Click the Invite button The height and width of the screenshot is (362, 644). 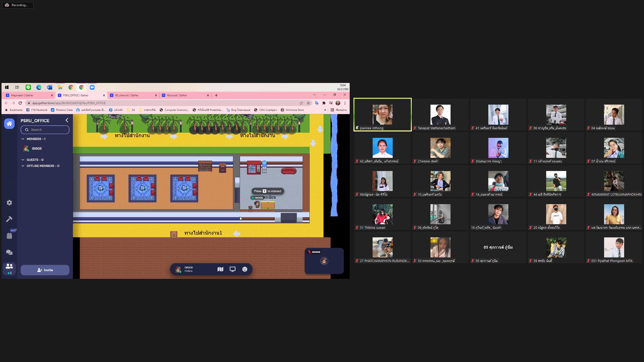[x=45, y=270]
